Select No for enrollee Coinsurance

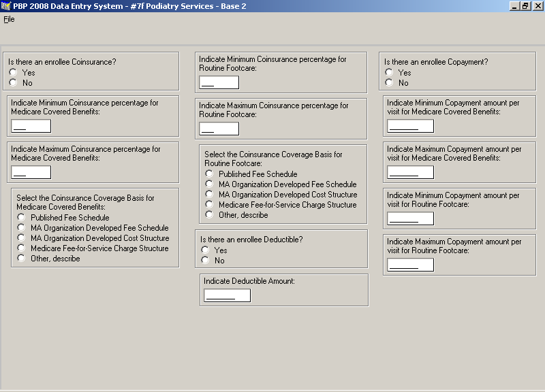(13, 82)
